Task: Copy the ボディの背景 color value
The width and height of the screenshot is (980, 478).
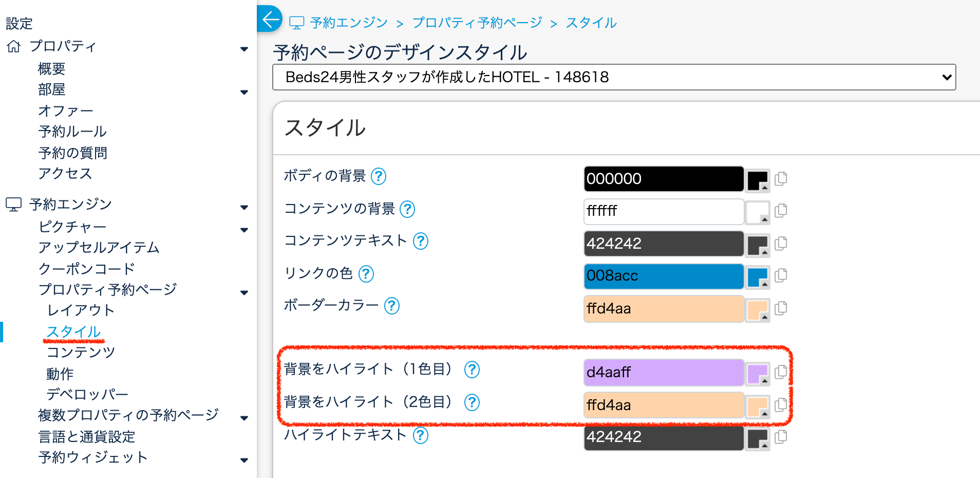Action: pyautogui.click(x=781, y=179)
